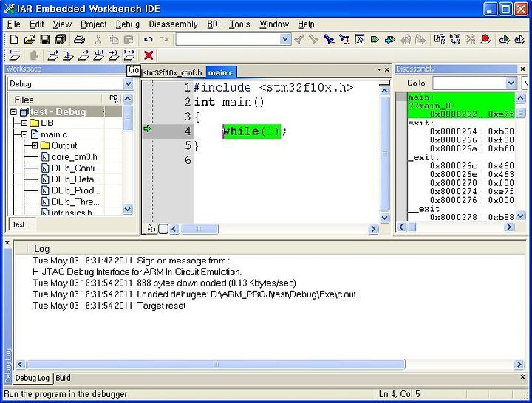Print using the printer icon

pyautogui.click(x=79, y=40)
